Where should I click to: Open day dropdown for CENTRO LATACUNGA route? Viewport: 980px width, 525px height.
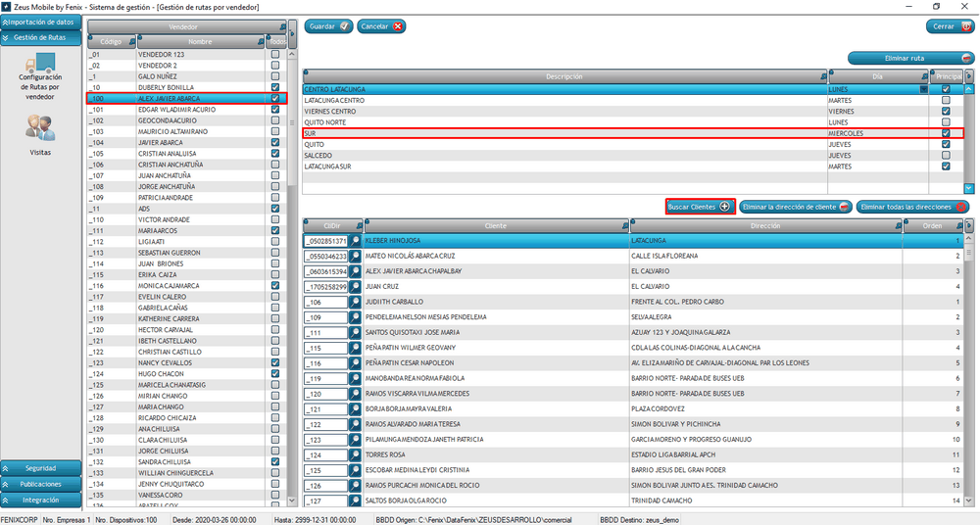(x=924, y=89)
